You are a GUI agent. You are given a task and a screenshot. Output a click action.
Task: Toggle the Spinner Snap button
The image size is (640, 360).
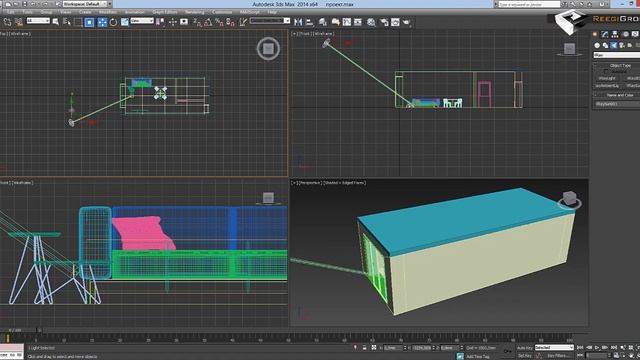(x=231, y=22)
